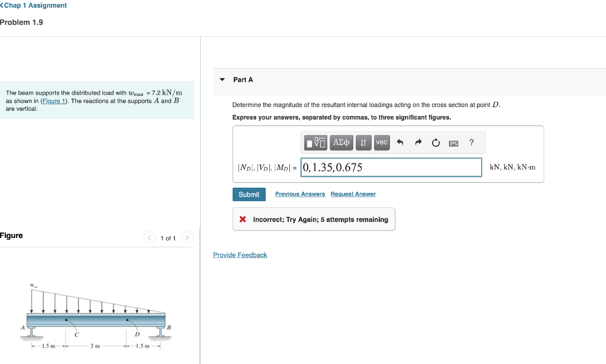Viewport: 606px width, 364px height.
Task: Click Request Answer
Action: (x=353, y=194)
